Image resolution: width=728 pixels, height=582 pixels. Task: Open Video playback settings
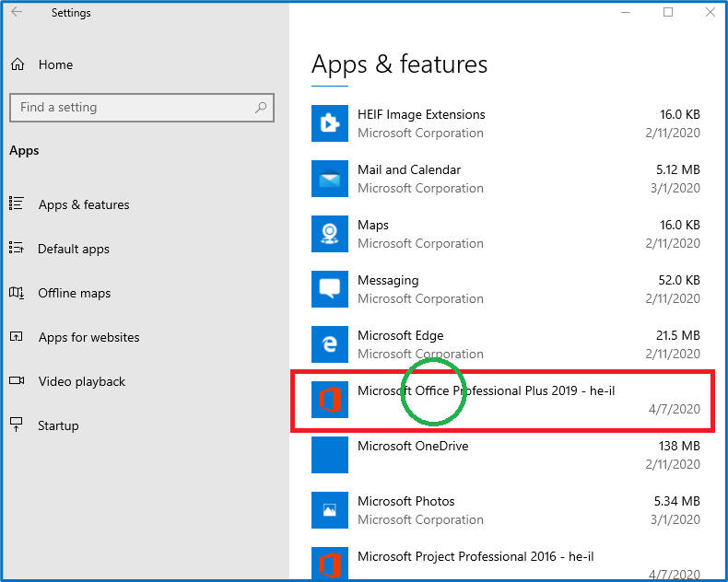coord(81,381)
